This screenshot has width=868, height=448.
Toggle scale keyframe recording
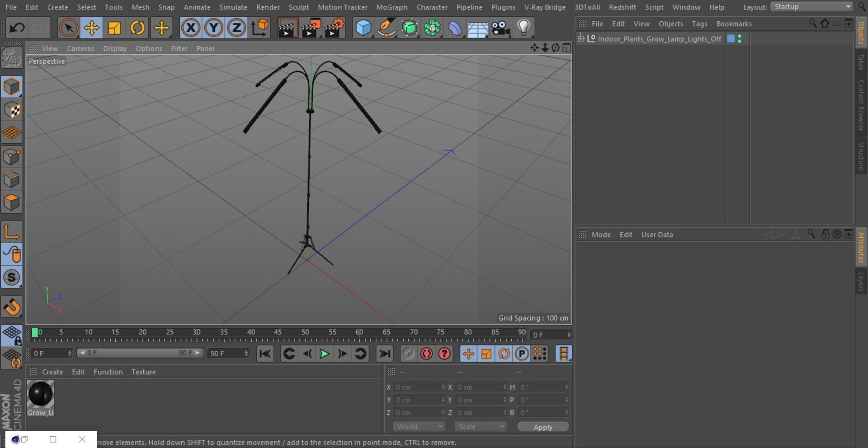pos(486,354)
